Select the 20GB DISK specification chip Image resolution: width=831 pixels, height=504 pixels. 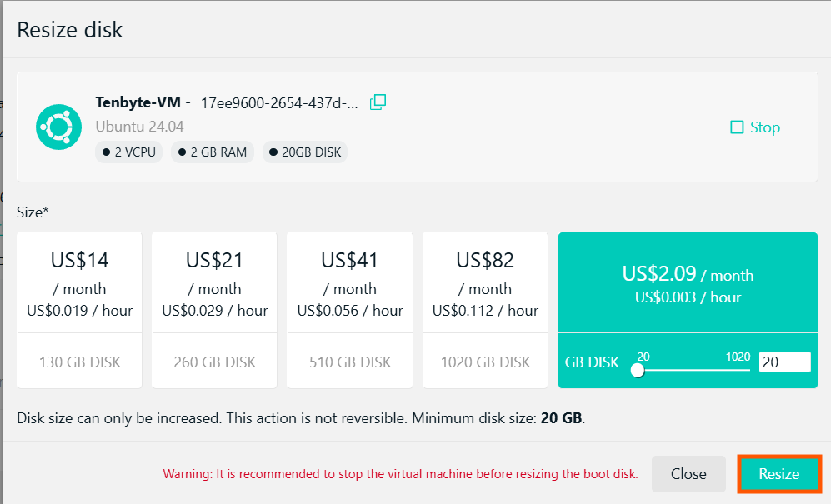pyautogui.click(x=304, y=152)
